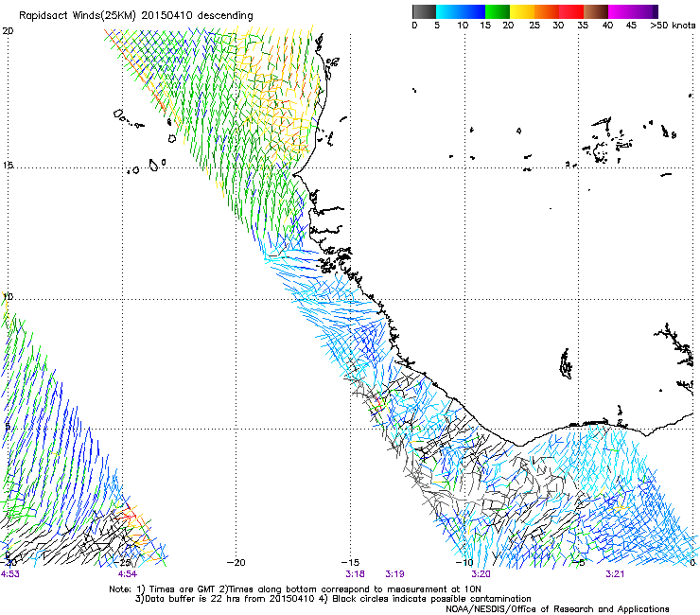Click the purple '3:19' pass time label

pyautogui.click(x=394, y=574)
